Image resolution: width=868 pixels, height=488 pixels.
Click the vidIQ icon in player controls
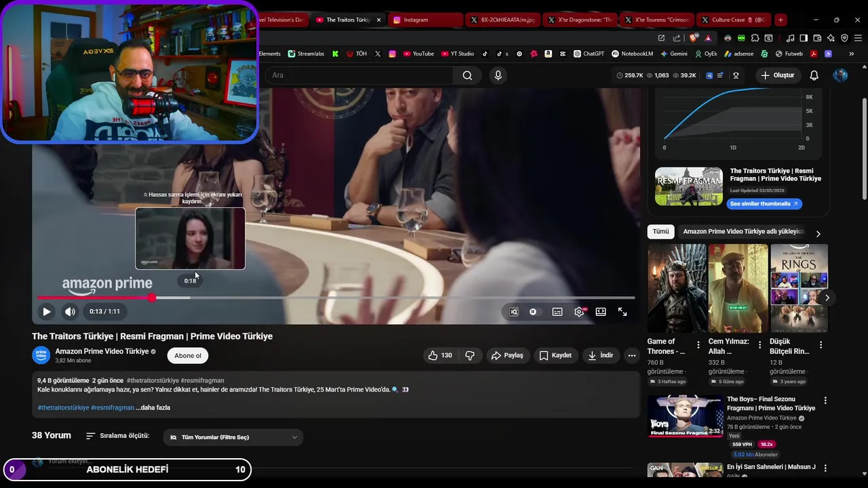[514, 312]
